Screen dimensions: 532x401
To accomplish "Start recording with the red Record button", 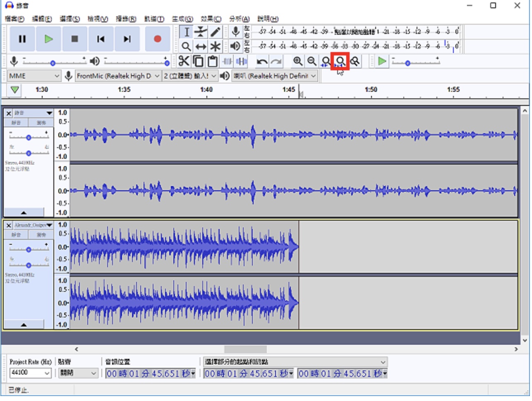I will [x=157, y=39].
